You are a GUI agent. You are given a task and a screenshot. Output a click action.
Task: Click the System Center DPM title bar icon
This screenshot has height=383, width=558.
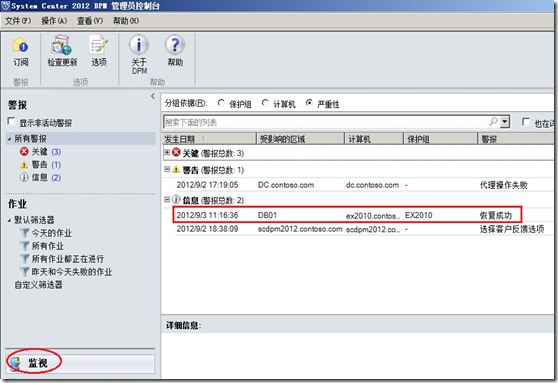pos(5,6)
